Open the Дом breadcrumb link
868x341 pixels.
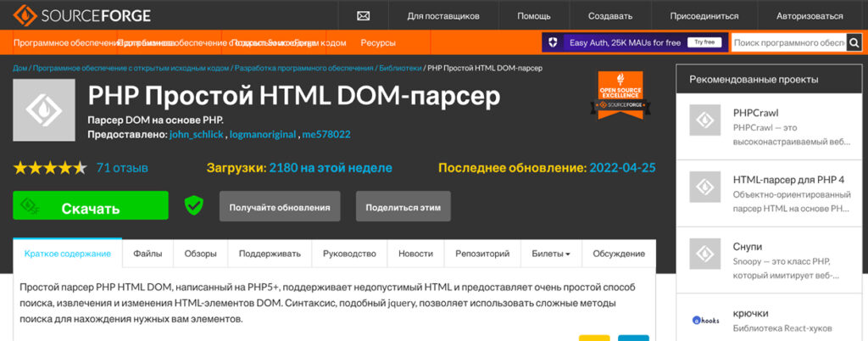click(20, 69)
